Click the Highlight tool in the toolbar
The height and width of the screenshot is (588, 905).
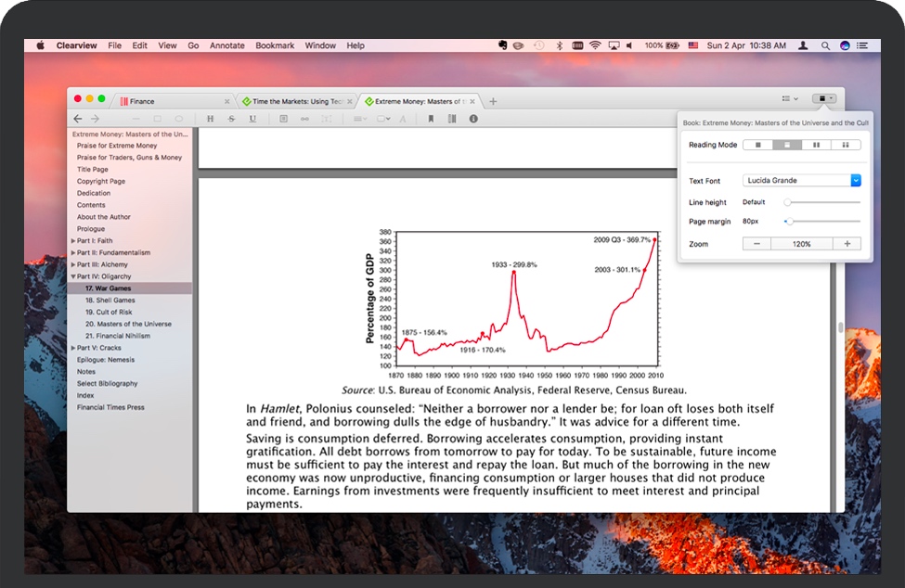click(210, 119)
